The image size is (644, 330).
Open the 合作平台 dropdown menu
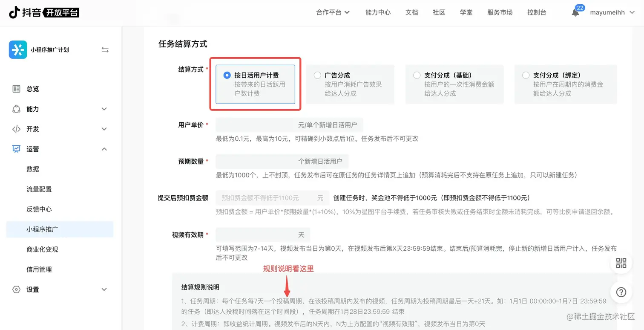click(x=333, y=12)
